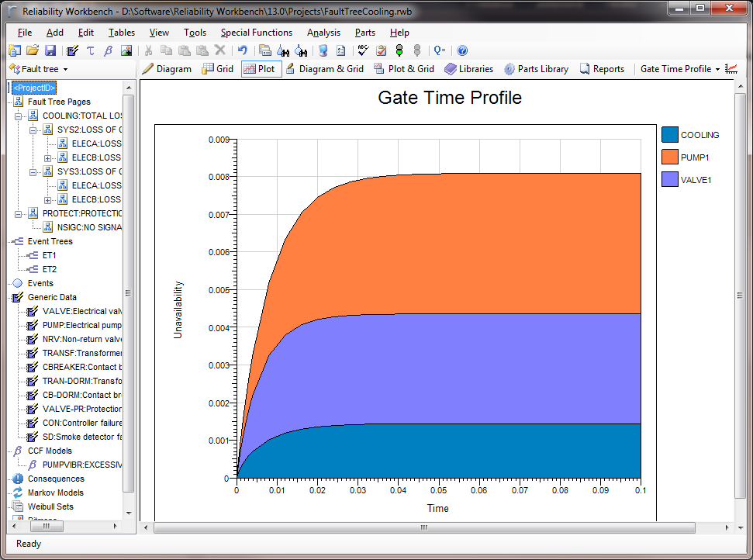Run the spell checker
This screenshot has height=560, width=753.
pos(362,50)
